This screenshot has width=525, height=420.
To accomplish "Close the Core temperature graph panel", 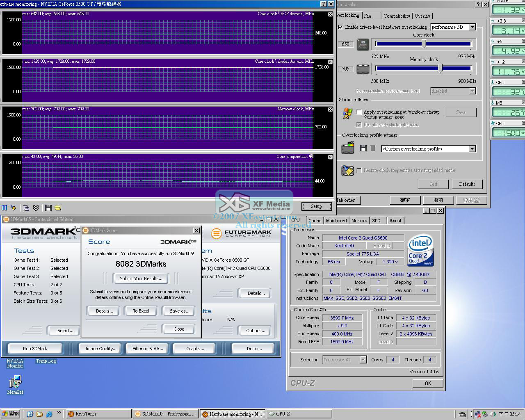I will tap(330, 157).
